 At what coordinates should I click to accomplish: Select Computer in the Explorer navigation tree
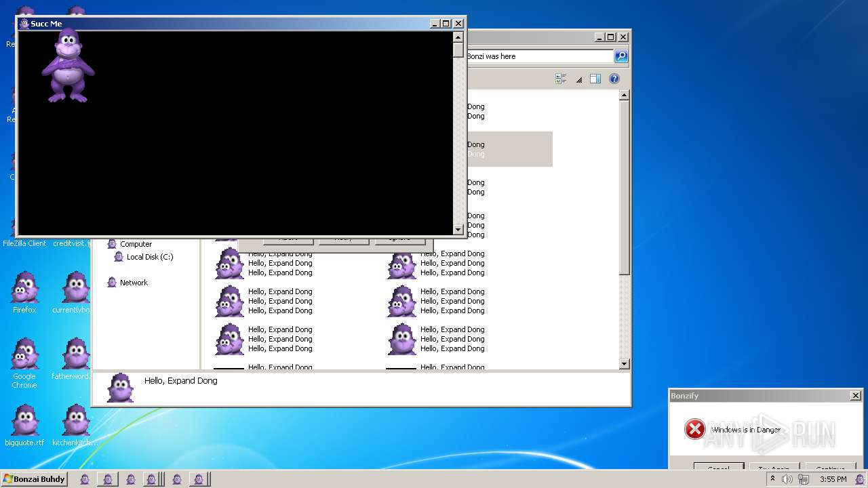pos(136,244)
